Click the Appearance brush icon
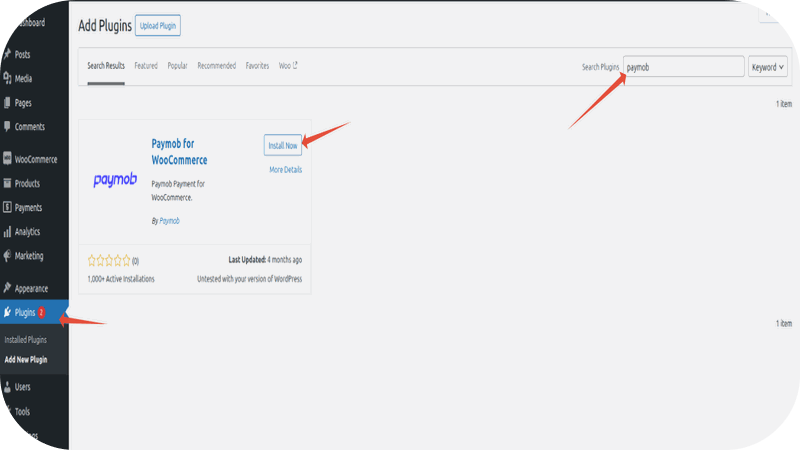This screenshot has width=800, height=450. [7, 288]
